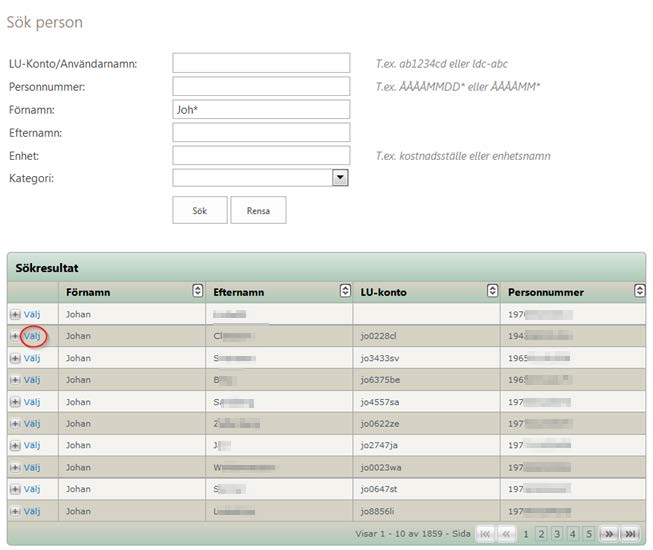Go to results page 5

coord(588,534)
